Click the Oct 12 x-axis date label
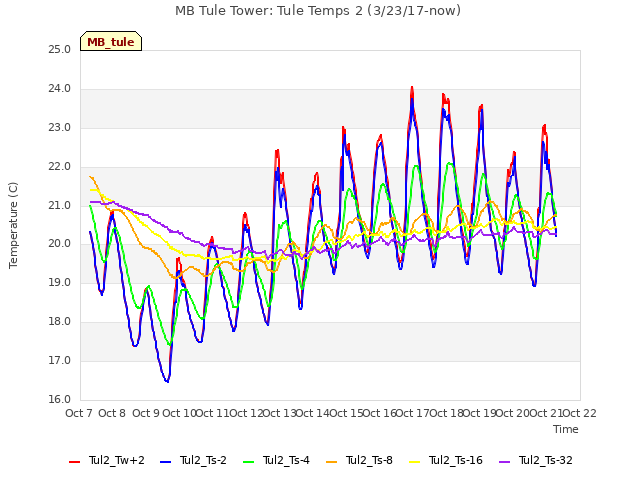 tap(246, 413)
